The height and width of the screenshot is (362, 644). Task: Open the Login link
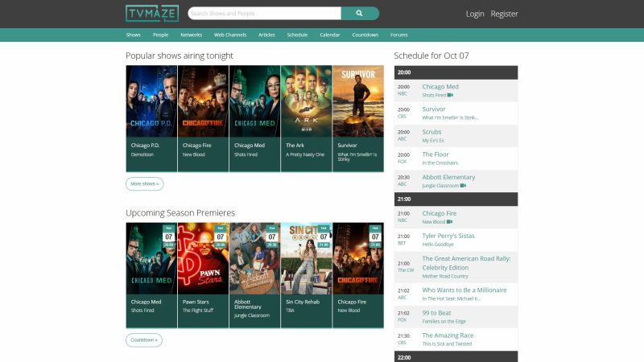pyautogui.click(x=475, y=14)
